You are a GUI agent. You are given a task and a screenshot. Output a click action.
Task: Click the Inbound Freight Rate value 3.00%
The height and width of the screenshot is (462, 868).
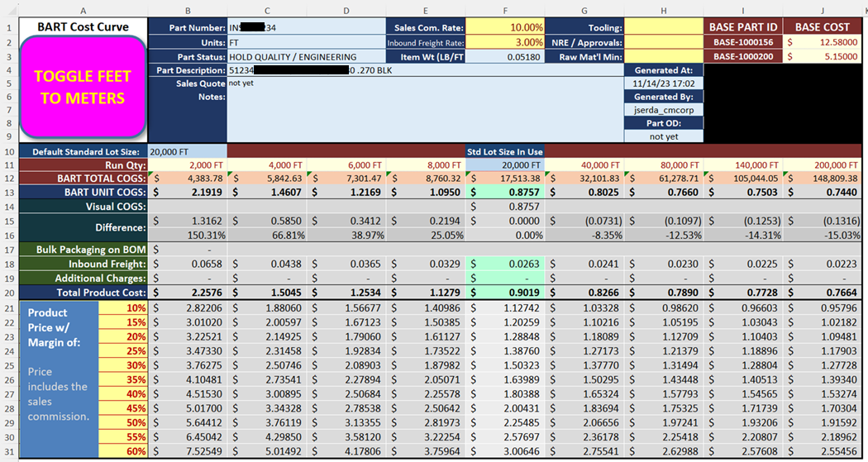505,42
